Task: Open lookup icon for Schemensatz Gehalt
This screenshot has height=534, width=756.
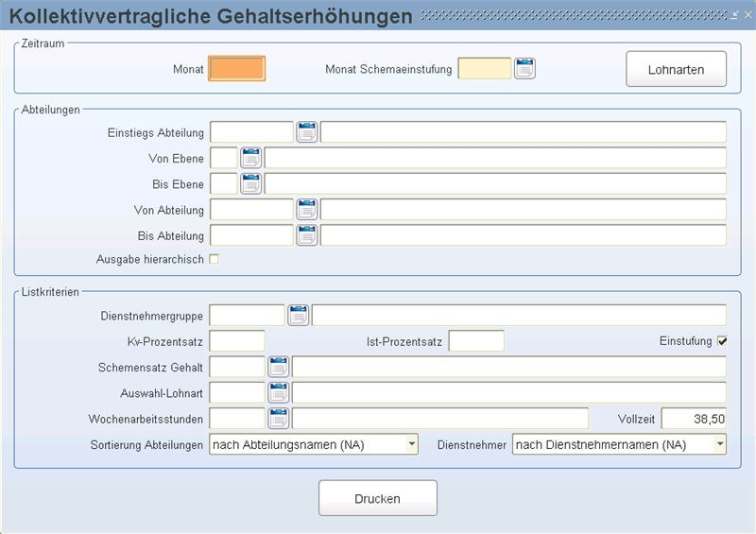Action: pyautogui.click(x=278, y=367)
